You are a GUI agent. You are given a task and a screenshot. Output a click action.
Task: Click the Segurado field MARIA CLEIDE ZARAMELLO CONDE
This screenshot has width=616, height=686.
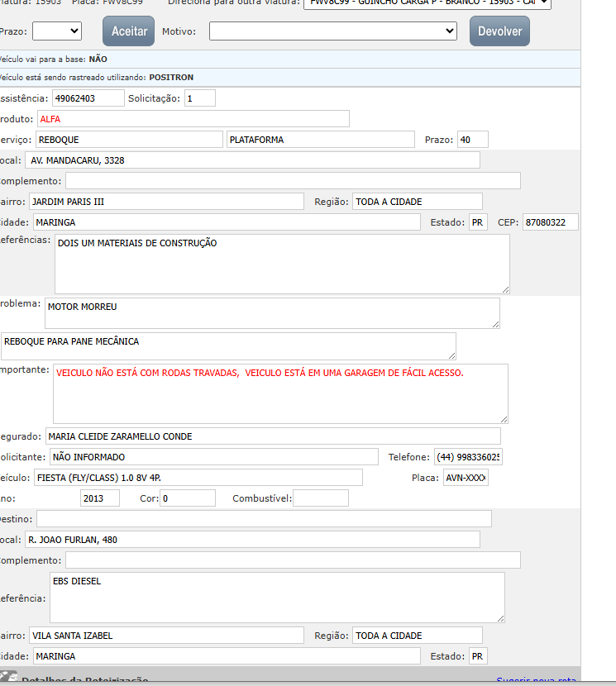click(x=273, y=436)
